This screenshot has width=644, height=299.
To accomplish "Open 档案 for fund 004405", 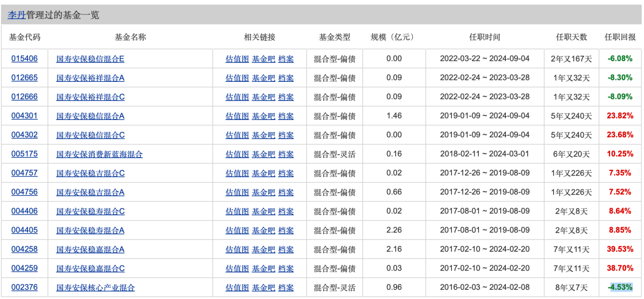I will tap(286, 230).
